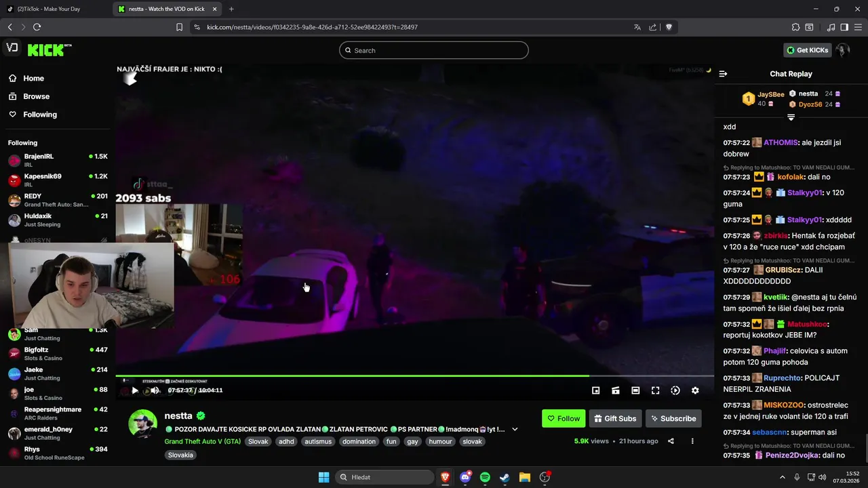Open Spotify from the taskbar
868x488 pixels.
pos(485,477)
